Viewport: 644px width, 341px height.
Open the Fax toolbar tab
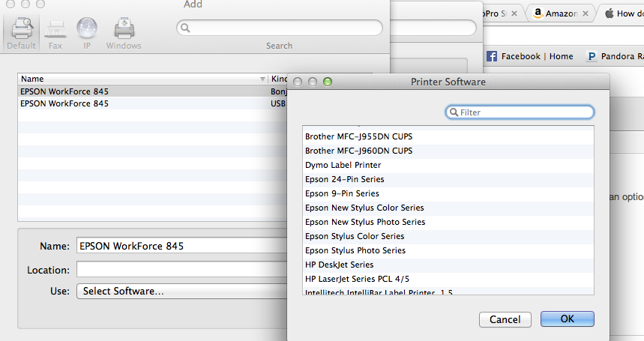55,33
